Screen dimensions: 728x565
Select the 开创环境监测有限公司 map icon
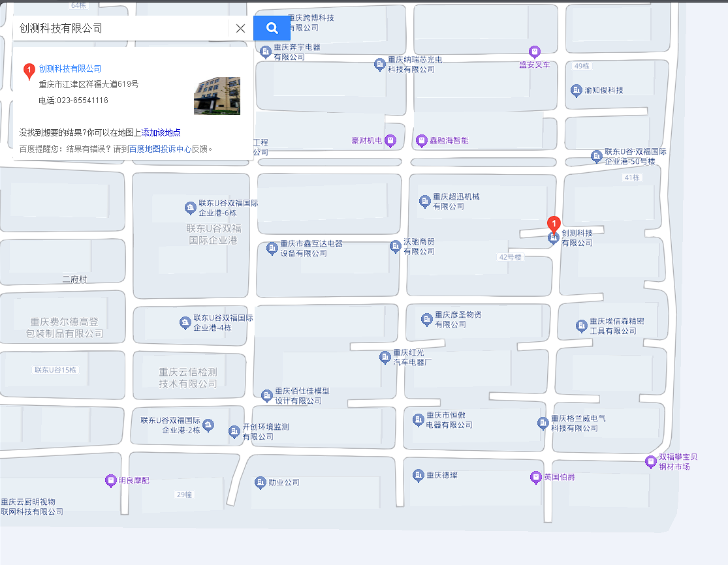(234, 431)
